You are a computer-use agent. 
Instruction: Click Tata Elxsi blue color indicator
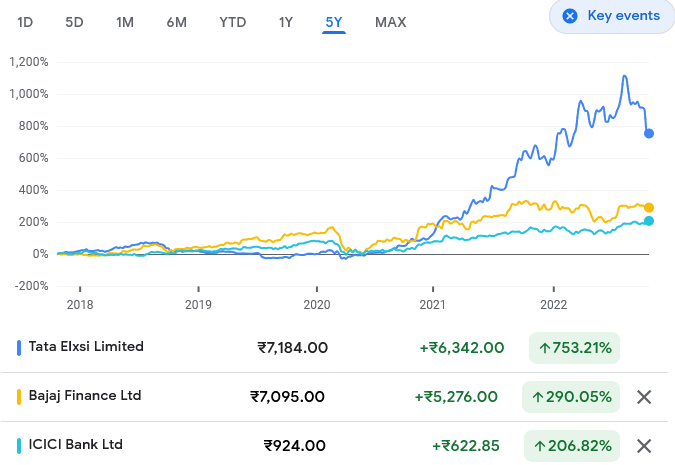click(x=20, y=347)
